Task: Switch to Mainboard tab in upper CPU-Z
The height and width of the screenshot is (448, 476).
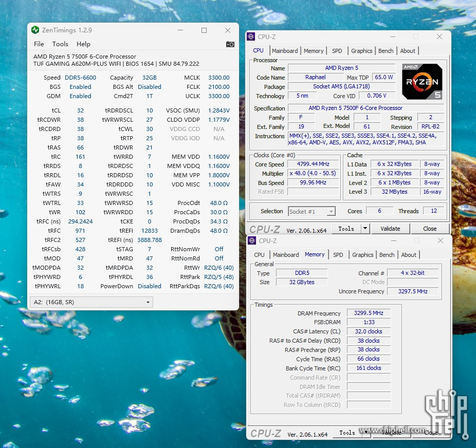Action: pos(285,51)
